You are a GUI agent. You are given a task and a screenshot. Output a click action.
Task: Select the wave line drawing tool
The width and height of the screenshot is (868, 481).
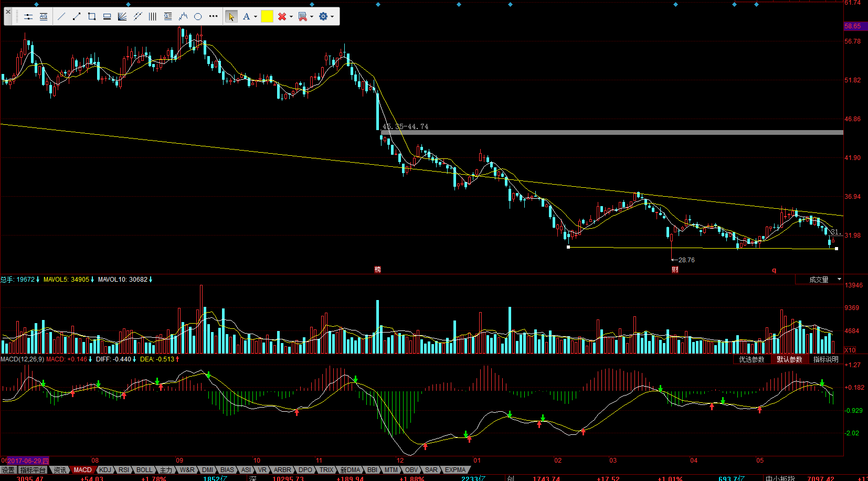coord(183,17)
